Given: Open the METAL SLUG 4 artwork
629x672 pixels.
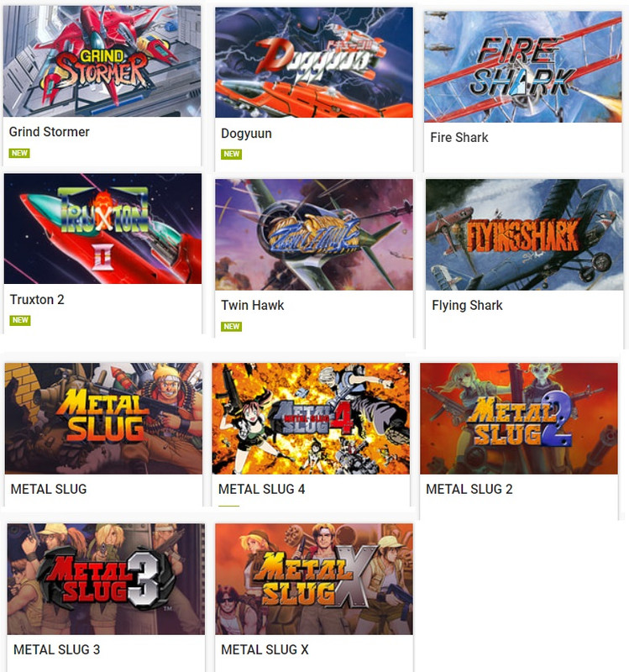Looking at the screenshot, I should click(x=311, y=418).
